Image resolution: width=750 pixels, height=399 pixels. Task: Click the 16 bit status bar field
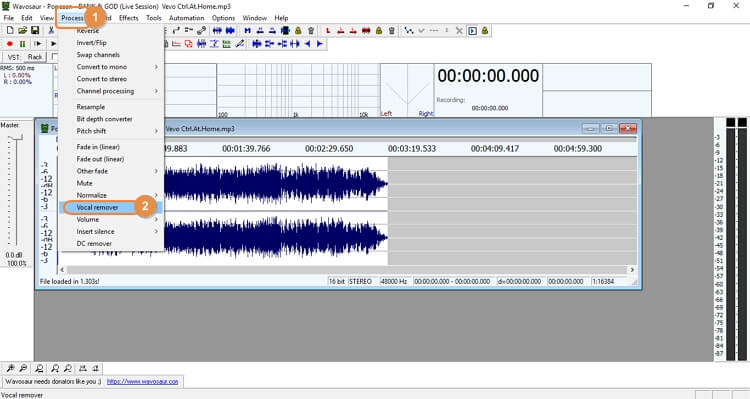pos(337,281)
